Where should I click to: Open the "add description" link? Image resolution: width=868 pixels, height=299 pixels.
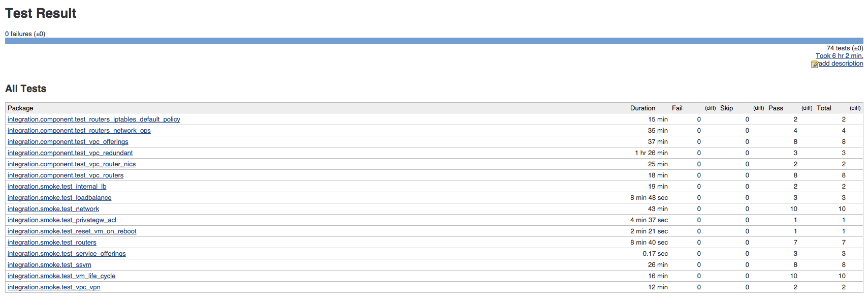pos(841,64)
